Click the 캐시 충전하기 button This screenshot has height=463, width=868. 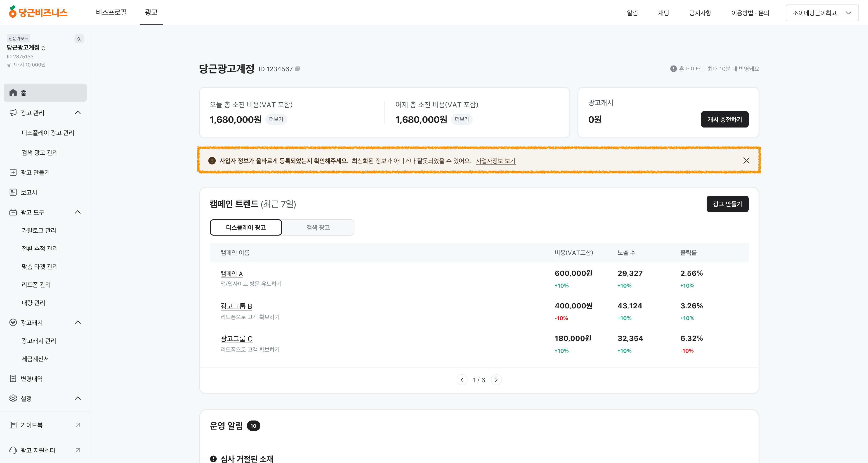click(724, 119)
